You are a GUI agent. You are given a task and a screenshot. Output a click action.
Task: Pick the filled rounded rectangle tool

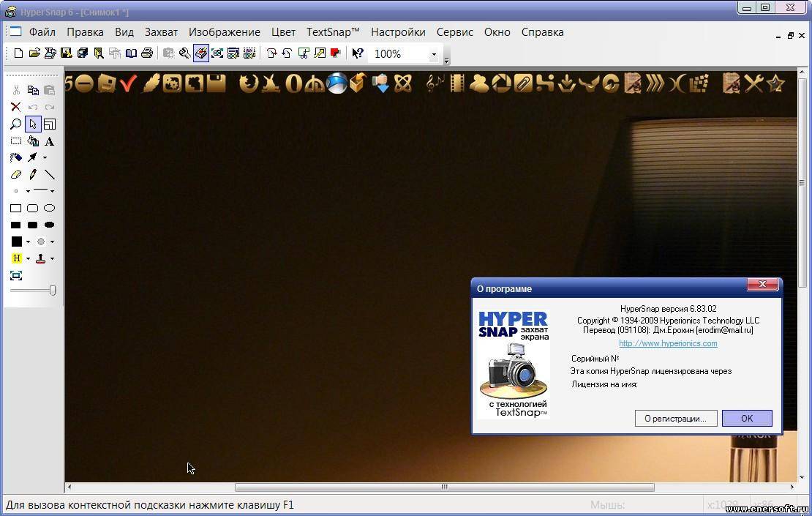point(33,225)
